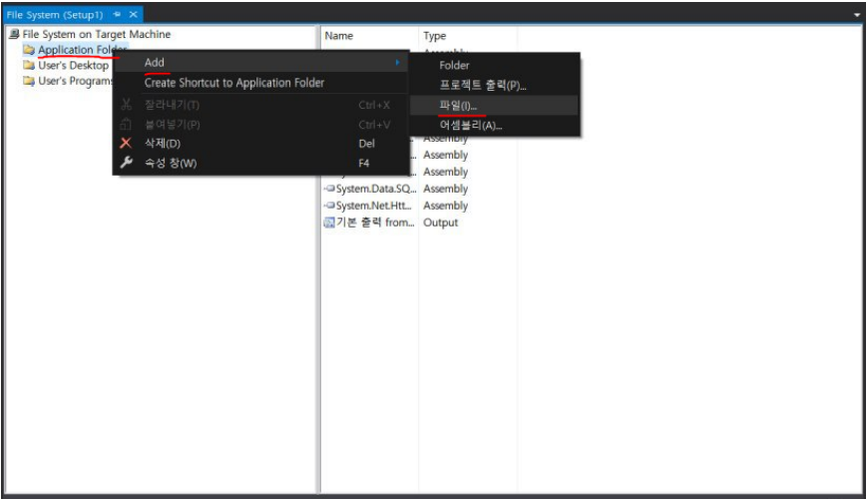868x499 pixels.
Task: Click the Application Folder folder icon
Action: (29, 50)
